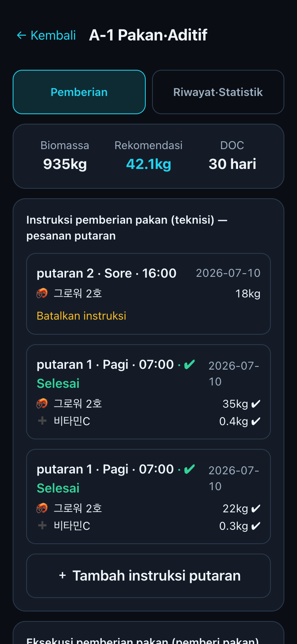Screen dimensions: 297x644
Task: Click the checkmark beside 22kg
Action: point(256,508)
